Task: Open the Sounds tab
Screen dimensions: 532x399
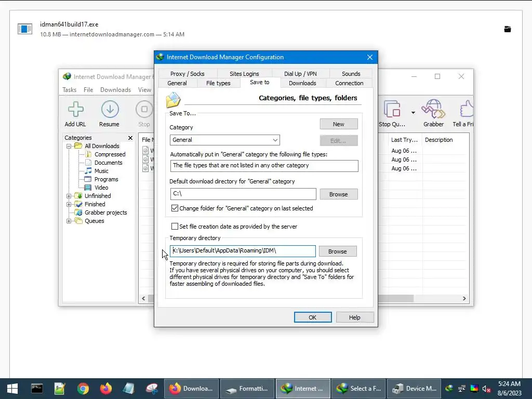Action: click(x=351, y=74)
